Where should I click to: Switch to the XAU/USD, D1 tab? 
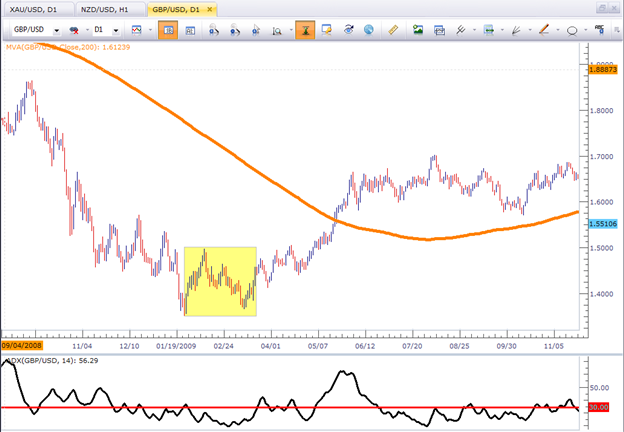pos(37,9)
